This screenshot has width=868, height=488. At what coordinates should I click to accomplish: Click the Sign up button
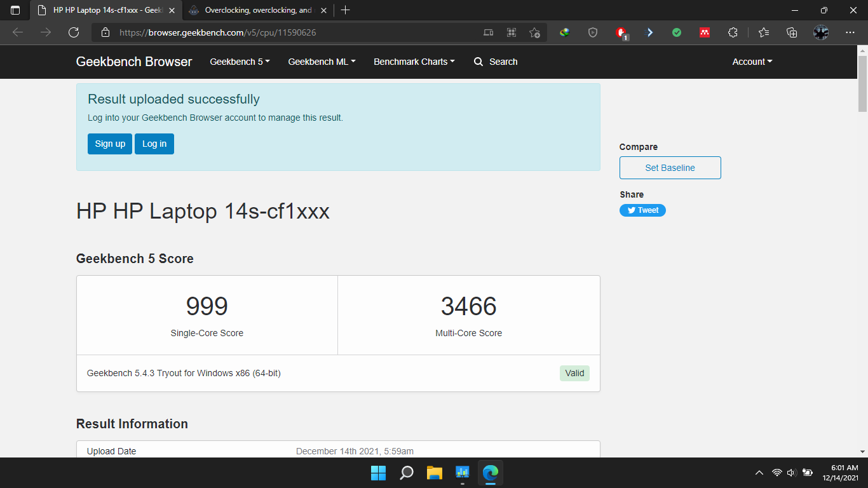pos(110,144)
